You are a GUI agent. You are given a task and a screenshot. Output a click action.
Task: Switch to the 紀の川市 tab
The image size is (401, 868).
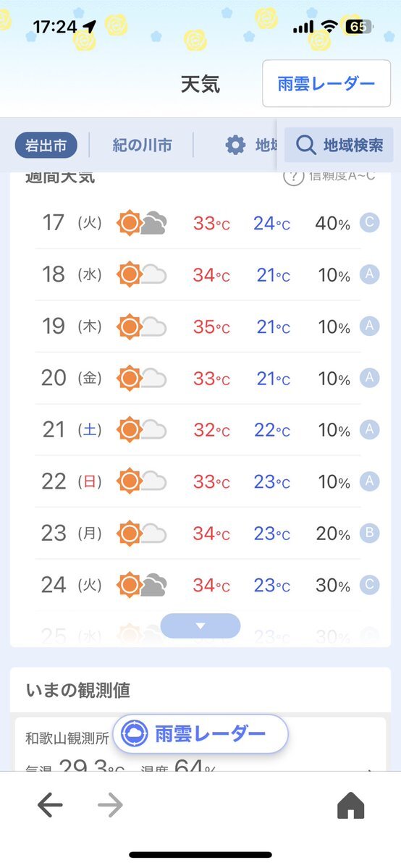[x=142, y=146]
